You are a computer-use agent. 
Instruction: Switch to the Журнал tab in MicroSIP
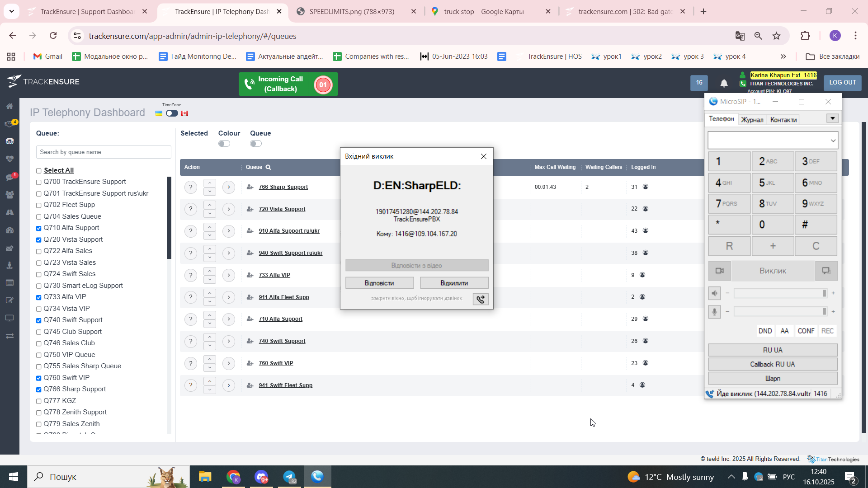(752, 120)
